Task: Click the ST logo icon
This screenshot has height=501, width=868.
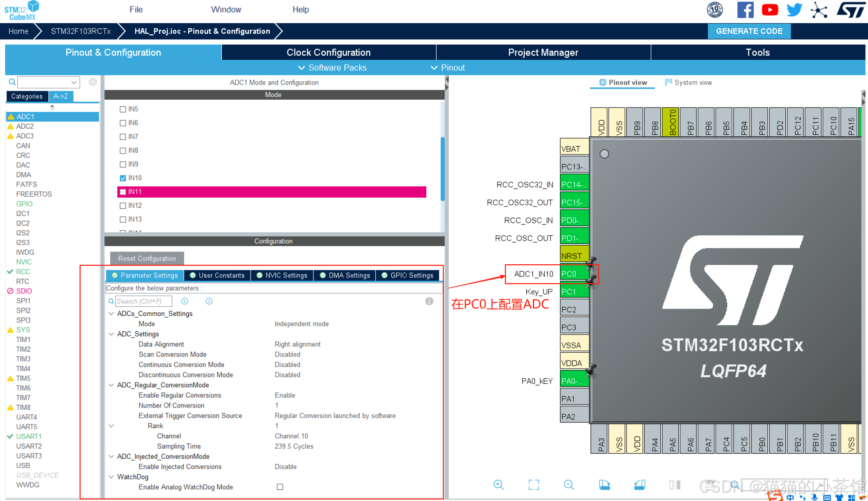Action: click(x=851, y=10)
